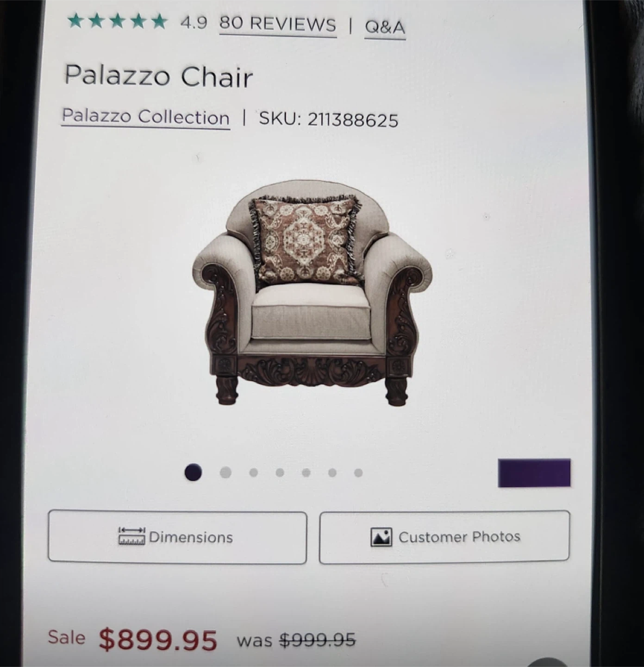This screenshot has width=644, height=667.
Task: Click the Dimensions button
Action: 177,537
